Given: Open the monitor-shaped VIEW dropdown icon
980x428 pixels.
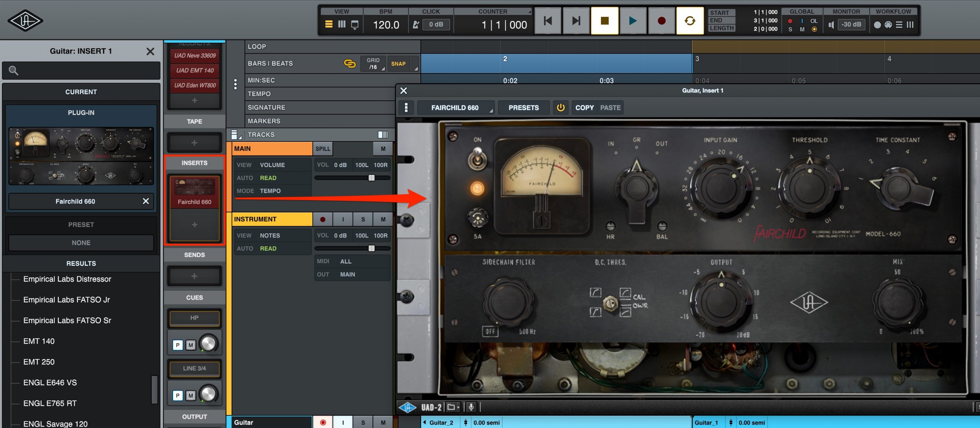Looking at the screenshot, I should pos(355,25).
